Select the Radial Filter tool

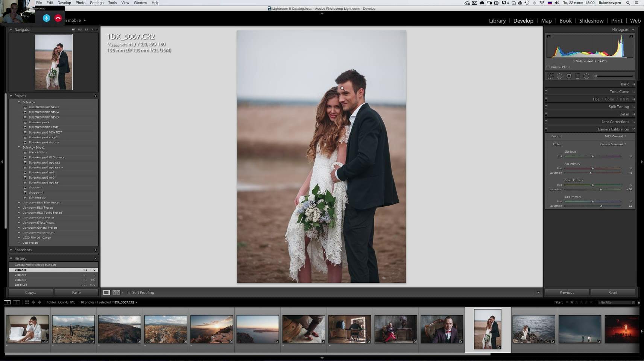586,76
